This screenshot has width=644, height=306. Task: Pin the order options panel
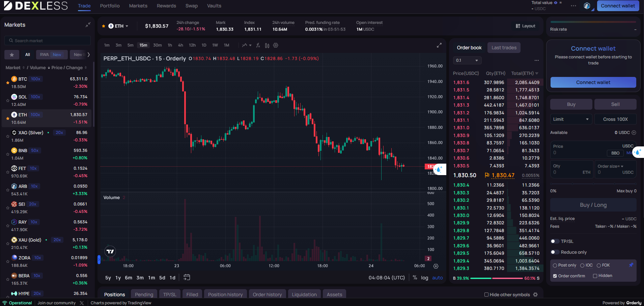631,265
